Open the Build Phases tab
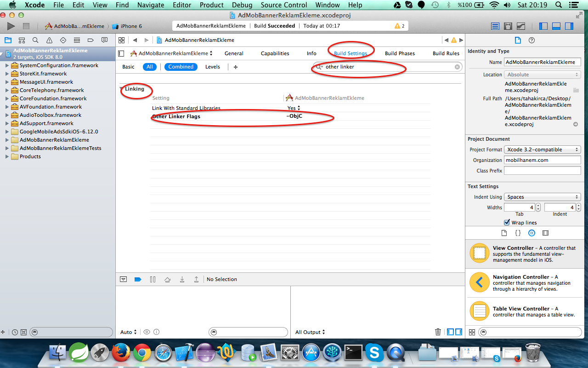 click(x=400, y=53)
